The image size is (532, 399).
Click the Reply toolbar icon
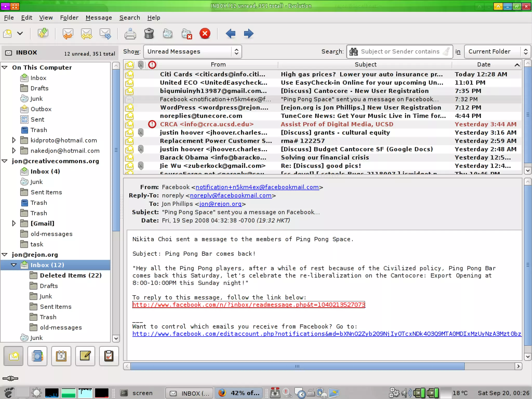tap(68, 34)
